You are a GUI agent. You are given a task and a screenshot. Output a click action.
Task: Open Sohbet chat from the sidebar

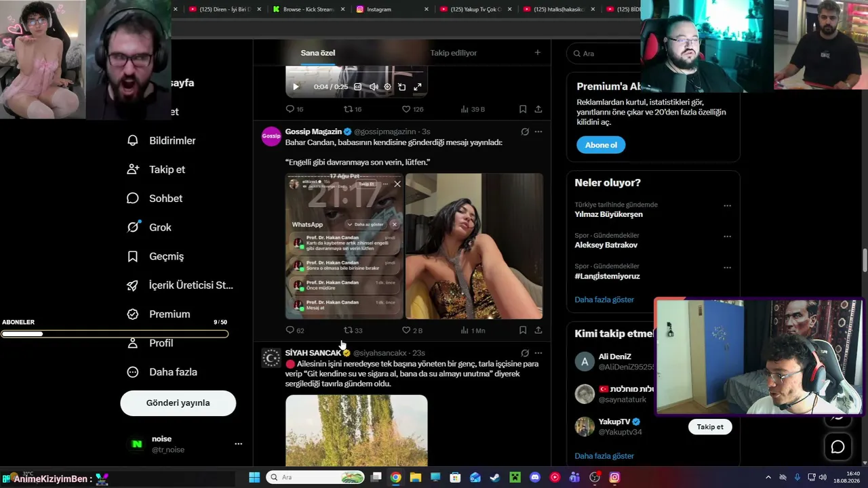pos(155,199)
